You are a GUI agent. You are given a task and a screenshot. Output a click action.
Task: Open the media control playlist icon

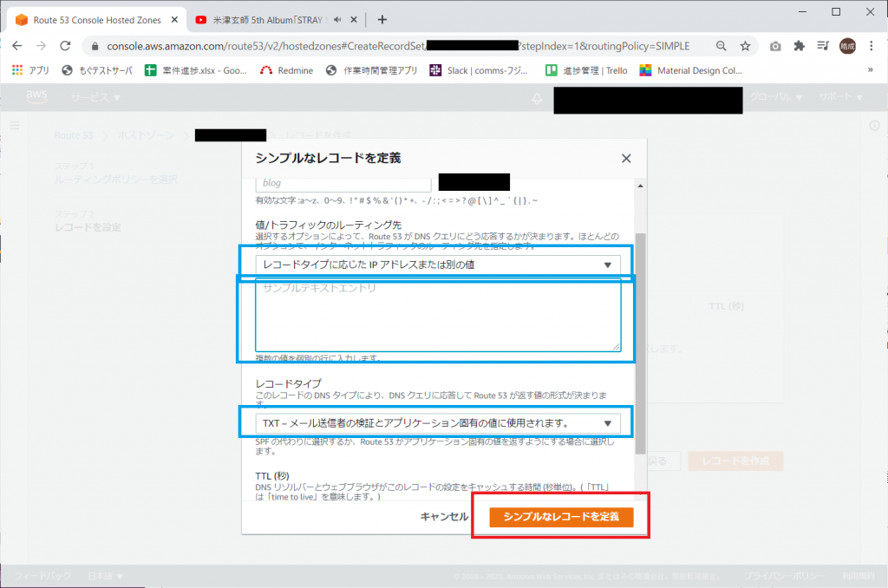pos(823,46)
